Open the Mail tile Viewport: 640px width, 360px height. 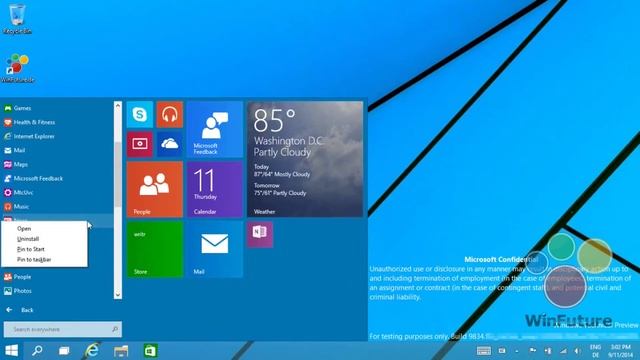[215, 249]
